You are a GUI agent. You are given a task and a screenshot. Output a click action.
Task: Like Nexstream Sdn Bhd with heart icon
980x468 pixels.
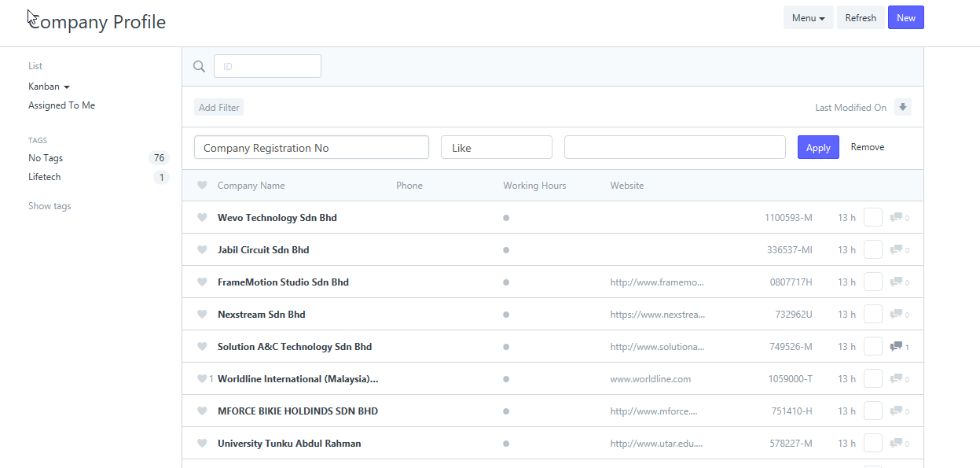[202, 315]
